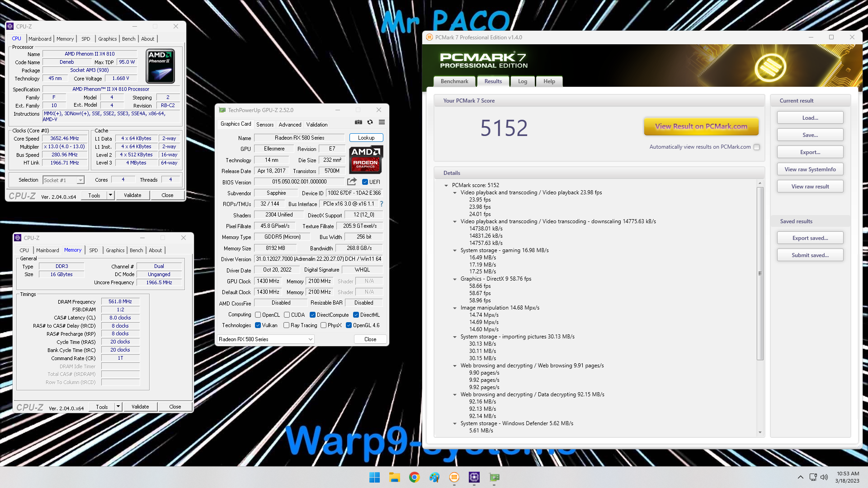This screenshot has height=488, width=868.
Task: Click the Bus Interface question mark icon
Action: (x=382, y=204)
